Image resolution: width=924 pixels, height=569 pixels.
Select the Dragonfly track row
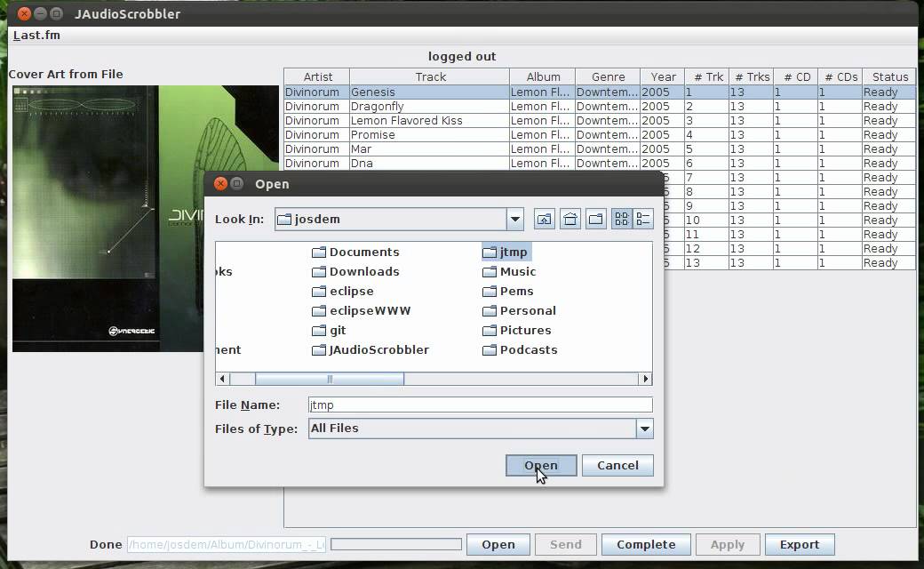pos(600,106)
